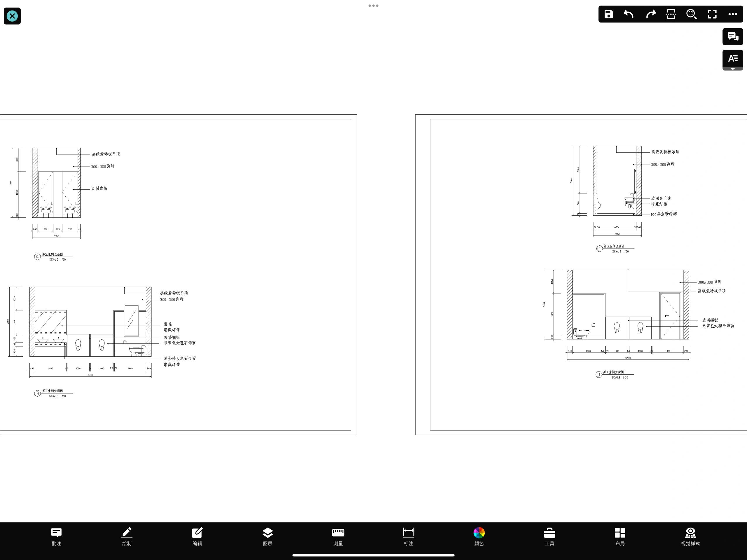The height and width of the screenshot is (560, 747).
Task: Open the 编辑 edit tab
Action: [197, 537]
